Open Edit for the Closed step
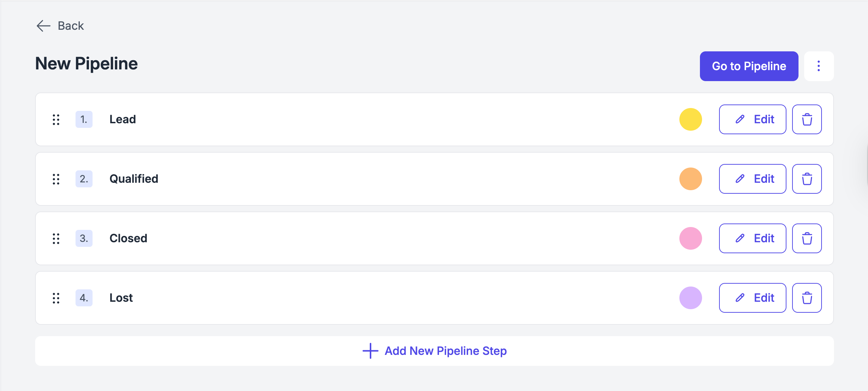868x391 pixels. point(752,238)
